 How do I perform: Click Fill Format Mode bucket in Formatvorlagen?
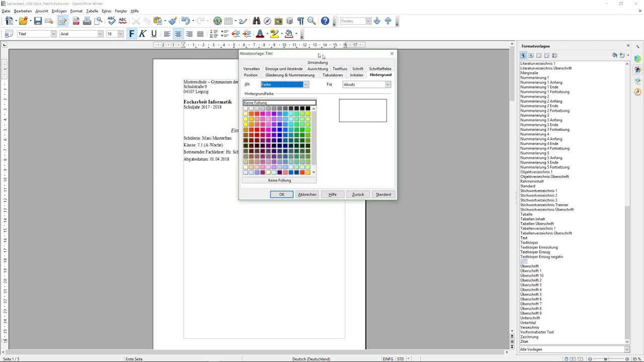(x=614, y=55)
